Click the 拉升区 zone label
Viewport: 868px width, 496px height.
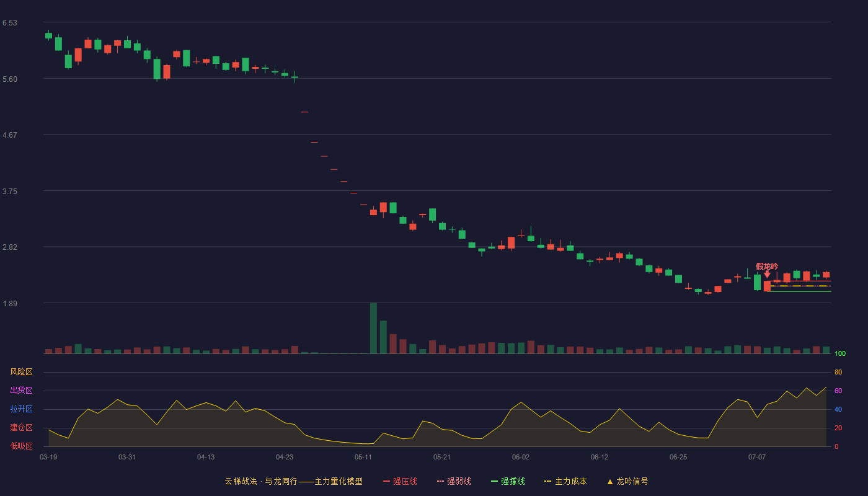point(21,409)
